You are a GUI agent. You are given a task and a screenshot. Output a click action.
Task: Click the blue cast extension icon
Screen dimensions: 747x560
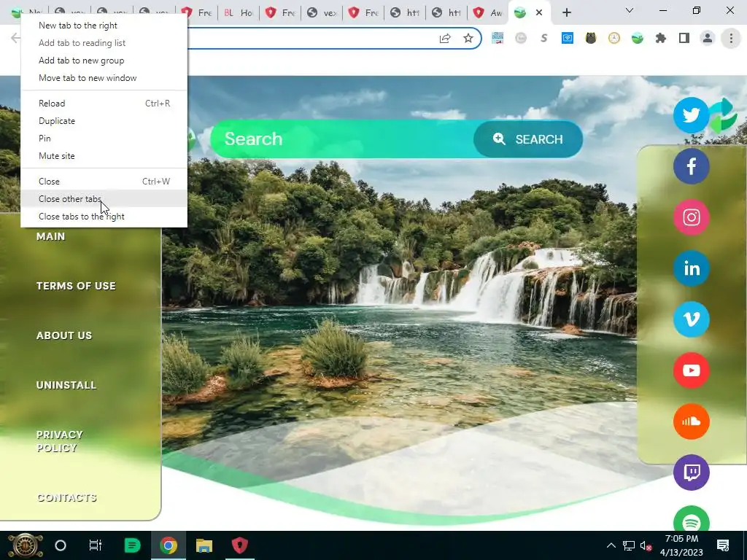coord(568,38)
